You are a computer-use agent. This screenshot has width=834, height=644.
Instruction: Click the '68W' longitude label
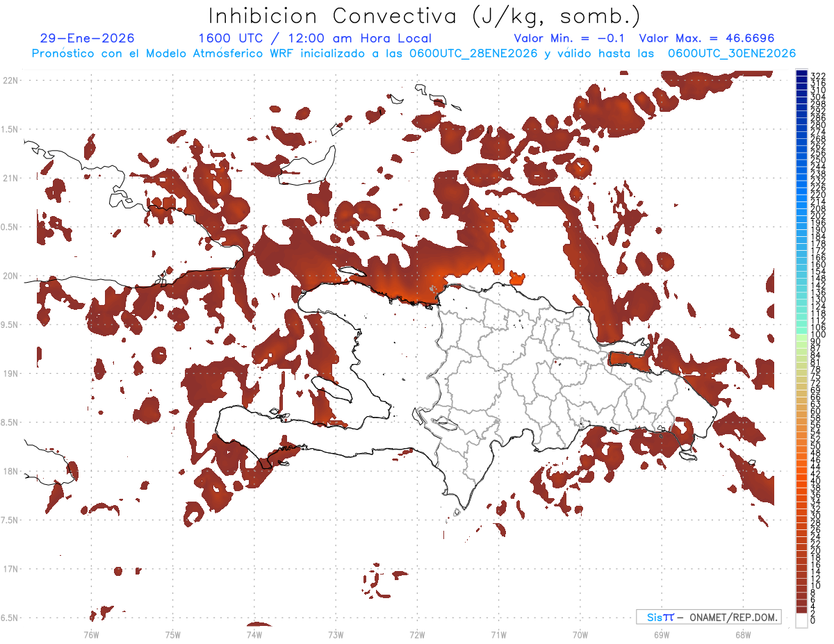click(742, 634)
